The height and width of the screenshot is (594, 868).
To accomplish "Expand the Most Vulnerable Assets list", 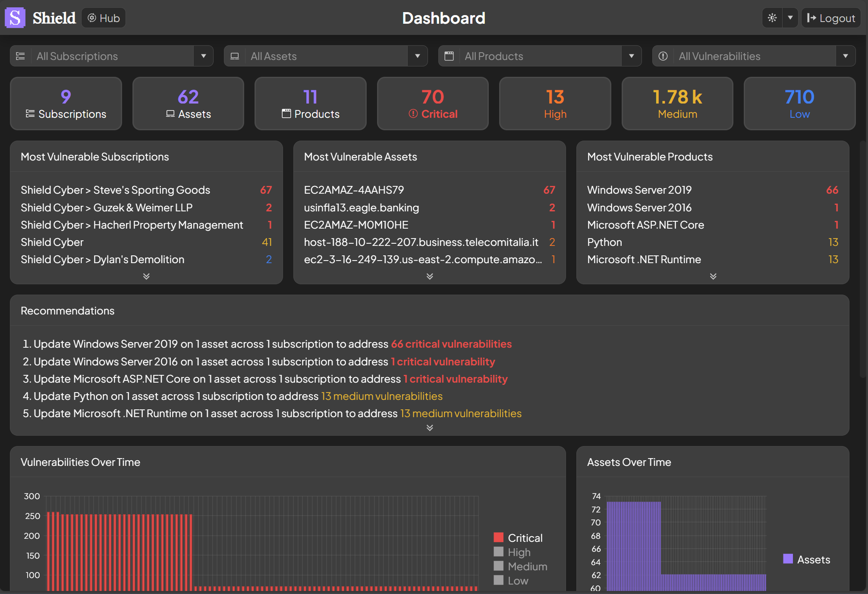I will click(430, 276).
